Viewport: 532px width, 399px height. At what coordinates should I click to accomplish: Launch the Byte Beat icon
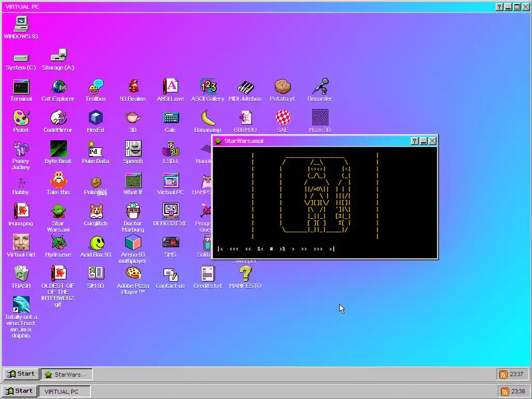[58, 149]
